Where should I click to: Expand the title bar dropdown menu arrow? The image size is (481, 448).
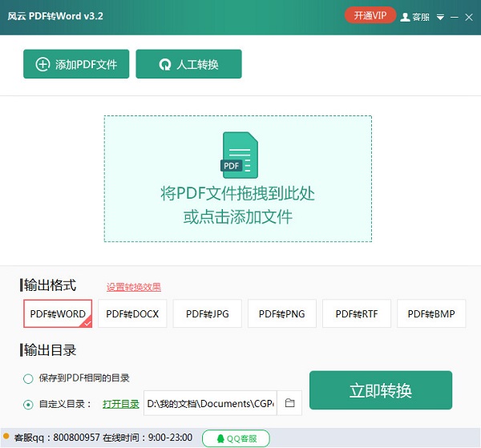[440, 17]
